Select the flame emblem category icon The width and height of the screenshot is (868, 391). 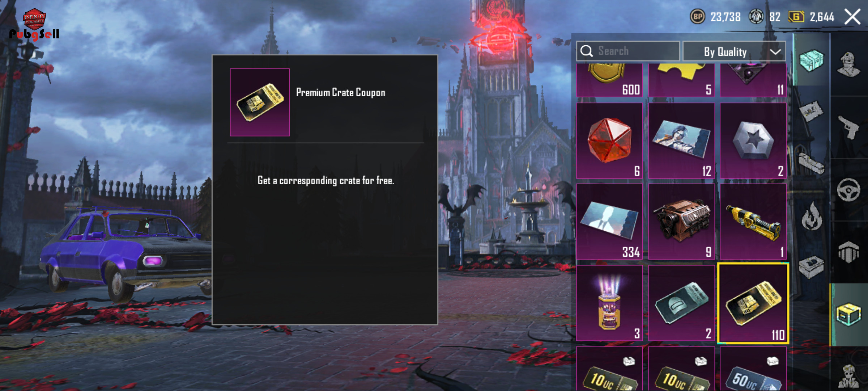tap(812, 216)
